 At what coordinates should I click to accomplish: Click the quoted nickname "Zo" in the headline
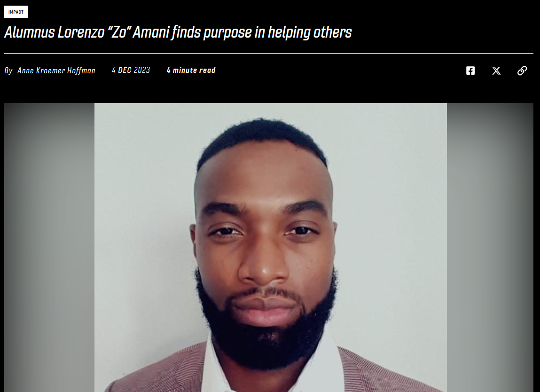(x=119, y=32)
